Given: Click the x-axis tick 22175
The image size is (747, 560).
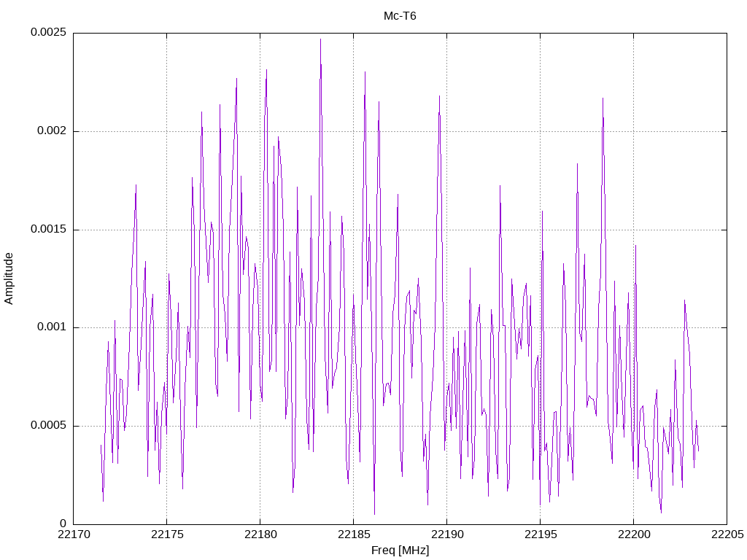Looking at the screenshot, I should [167, 534].
